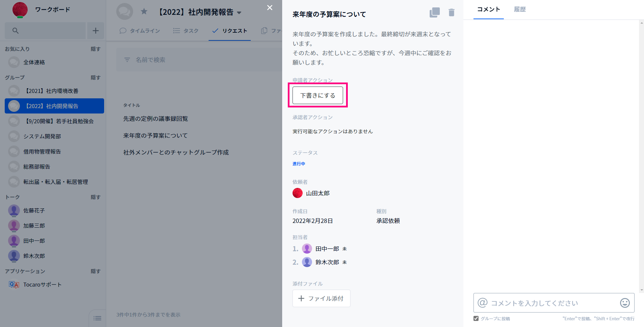Open the partially hidden ファイル tab
Image resolution: width=644 pixels, height=327 pixels.
(271, 31)
